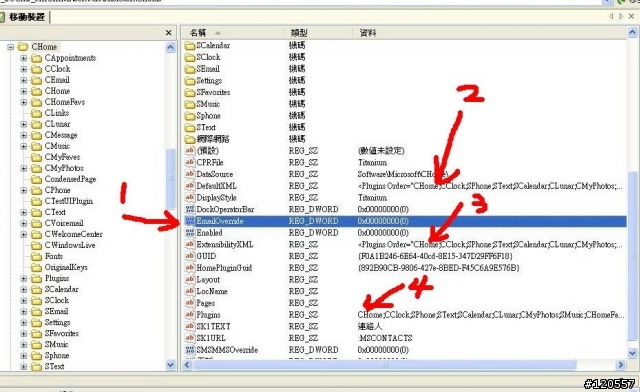Select the CTestUIPlugin folder icon
The image size is (640, 392).
click(36, 201)
